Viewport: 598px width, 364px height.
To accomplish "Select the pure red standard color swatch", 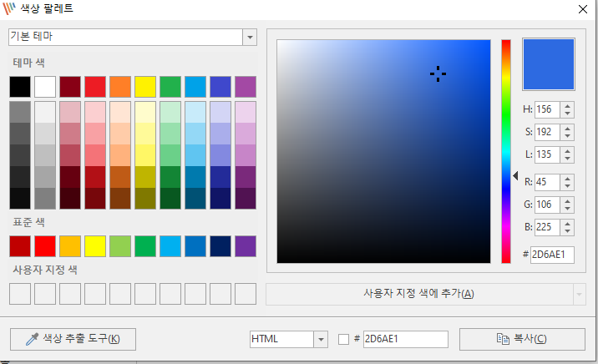I will 45,246.
